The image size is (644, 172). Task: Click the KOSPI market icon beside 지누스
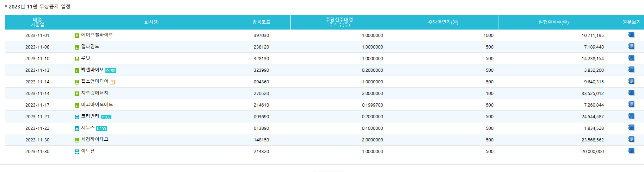click(x=77, y=128)
